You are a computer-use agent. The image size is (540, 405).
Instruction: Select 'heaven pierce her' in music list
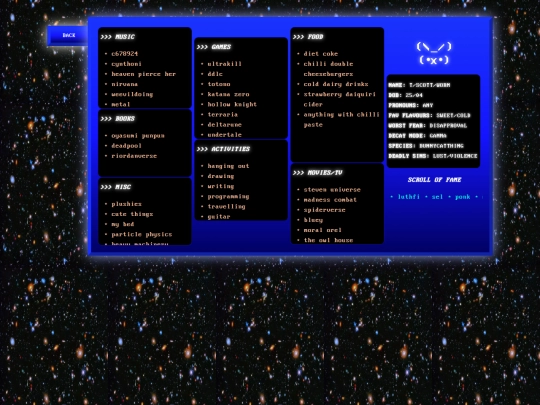144,74
